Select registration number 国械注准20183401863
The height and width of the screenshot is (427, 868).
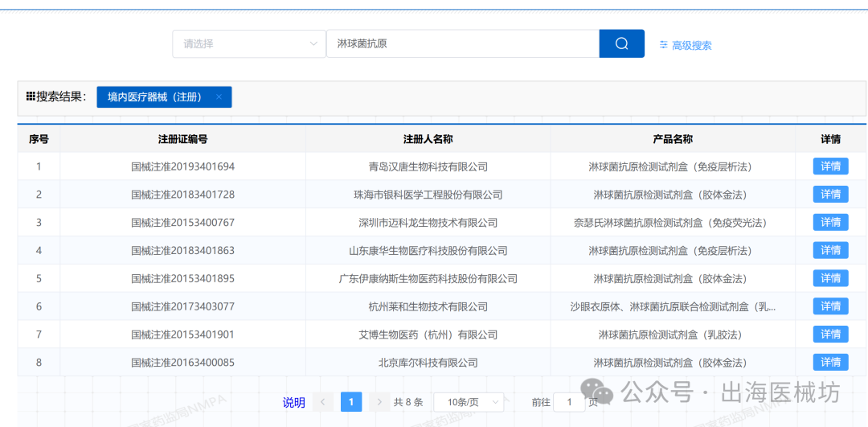click(182, 250)
